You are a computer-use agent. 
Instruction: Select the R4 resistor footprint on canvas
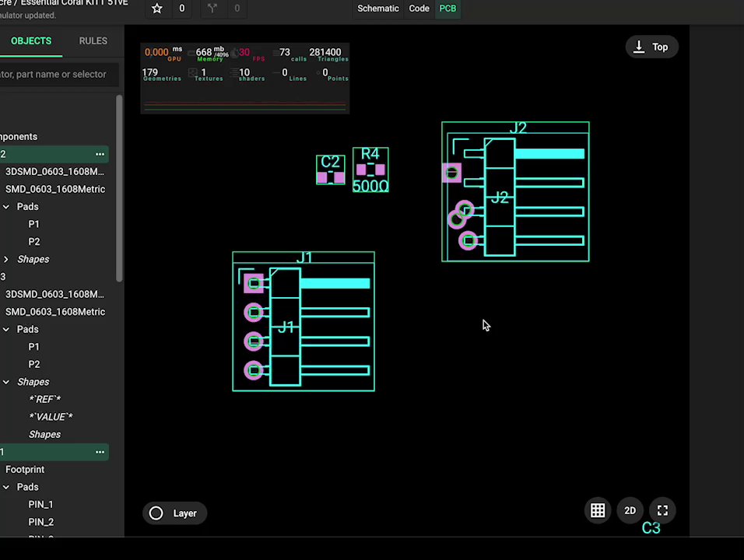pyautogui.click(x=370, y=170)
